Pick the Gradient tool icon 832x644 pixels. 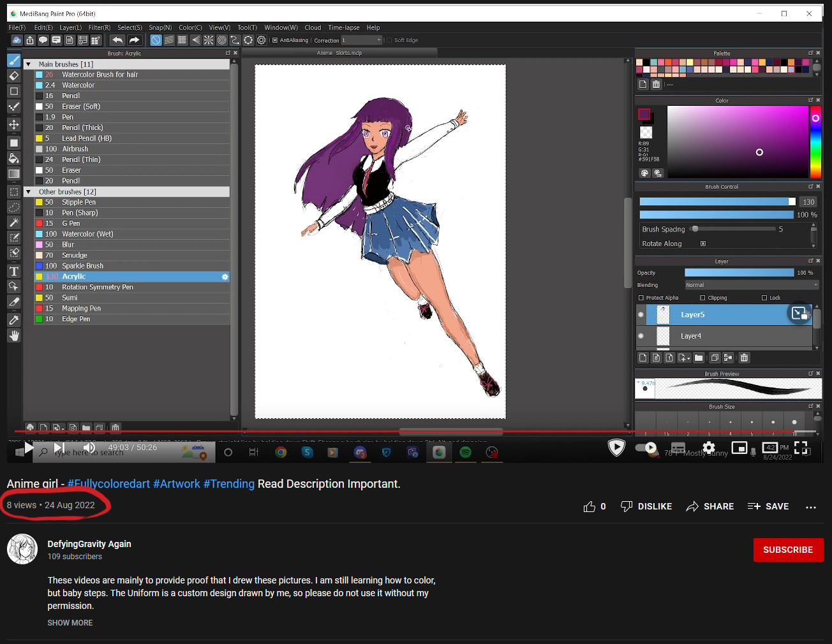[14, 174]
